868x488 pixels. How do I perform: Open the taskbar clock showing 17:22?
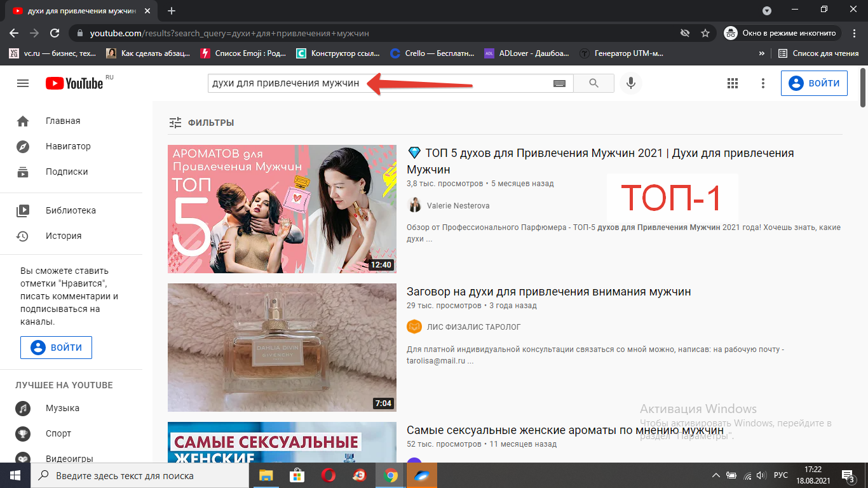coord(814,475)
